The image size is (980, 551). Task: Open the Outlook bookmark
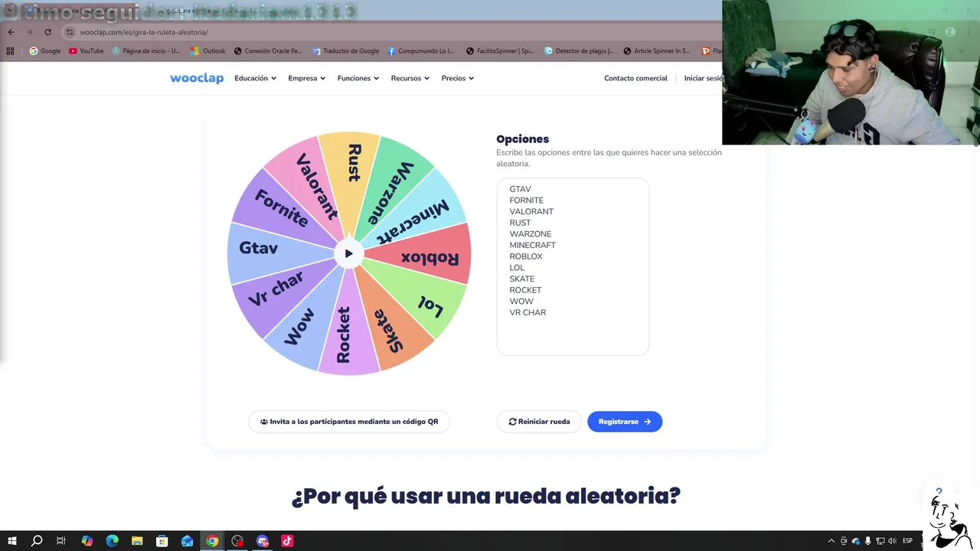(x=207, y=51)
